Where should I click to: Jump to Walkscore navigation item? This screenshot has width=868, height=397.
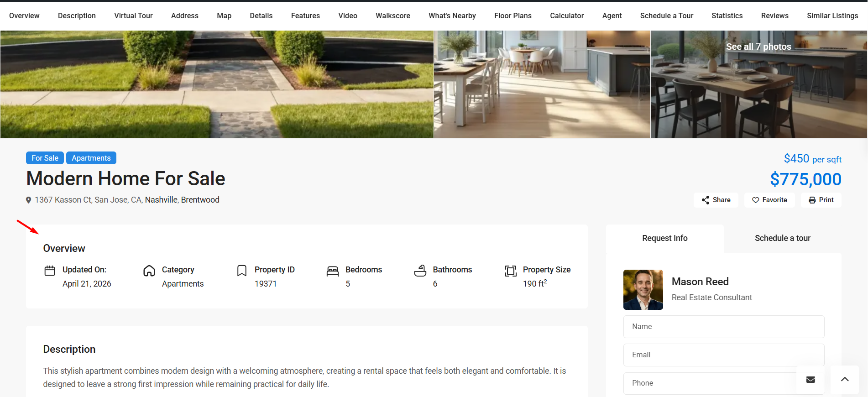(x=392, y=16)
